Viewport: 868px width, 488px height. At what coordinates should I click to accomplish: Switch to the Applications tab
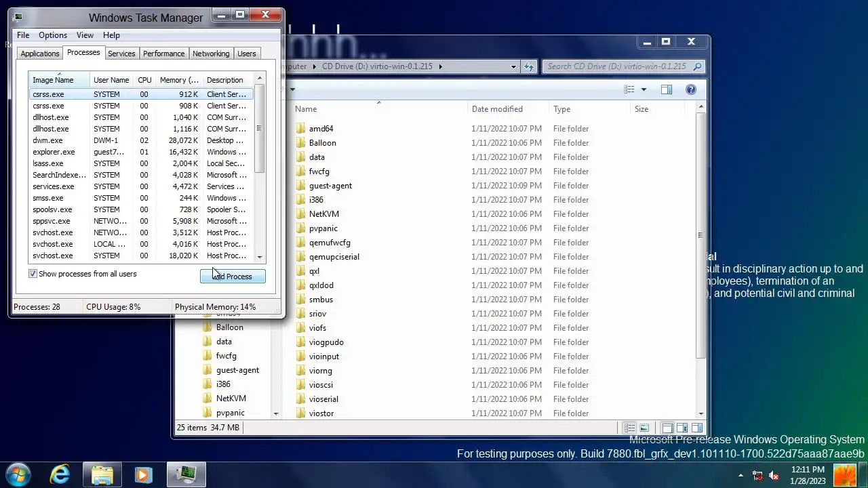click(40, 54)
